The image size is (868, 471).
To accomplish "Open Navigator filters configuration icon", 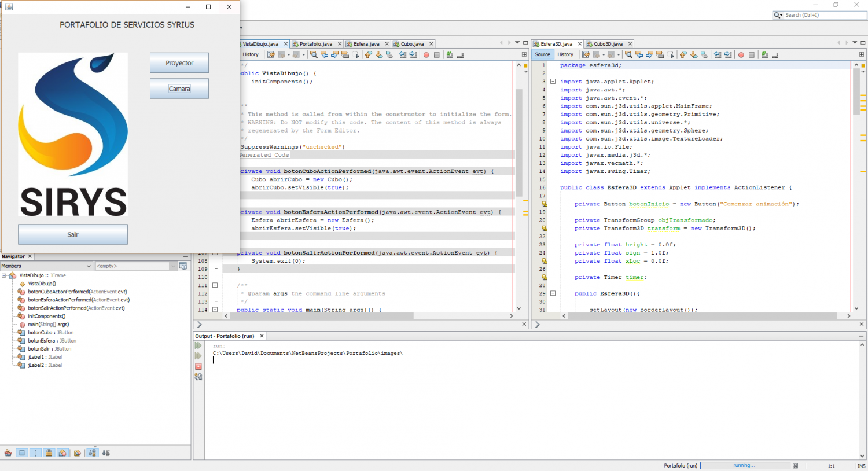I will (x=183, y=266).
